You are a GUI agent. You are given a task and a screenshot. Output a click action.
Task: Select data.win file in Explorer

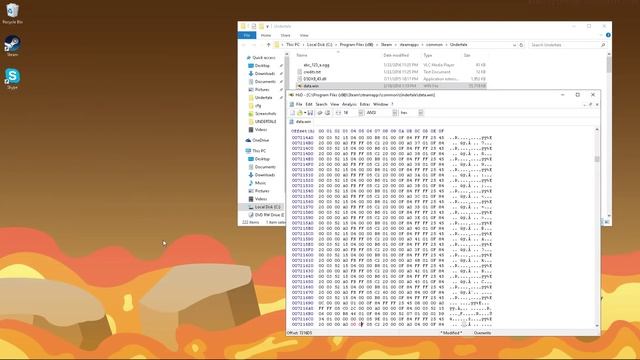click(311, 86)
